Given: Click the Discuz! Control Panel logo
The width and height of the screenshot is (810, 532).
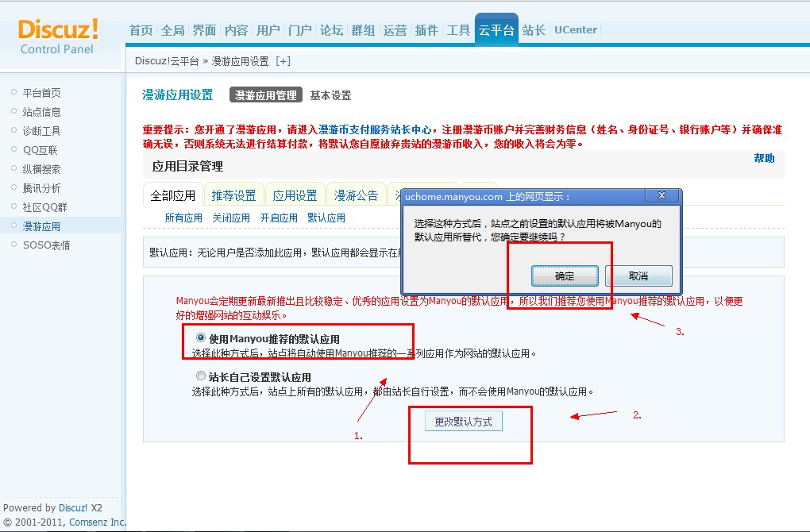Looking at the screenshot, I should [x=58, y=37].
